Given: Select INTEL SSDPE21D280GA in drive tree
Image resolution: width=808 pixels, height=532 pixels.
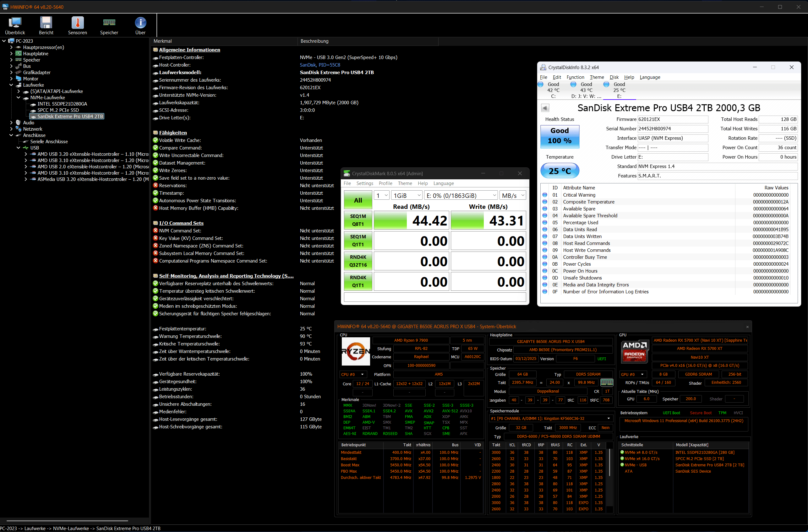Looking at the screenshot, I should 62,104.
